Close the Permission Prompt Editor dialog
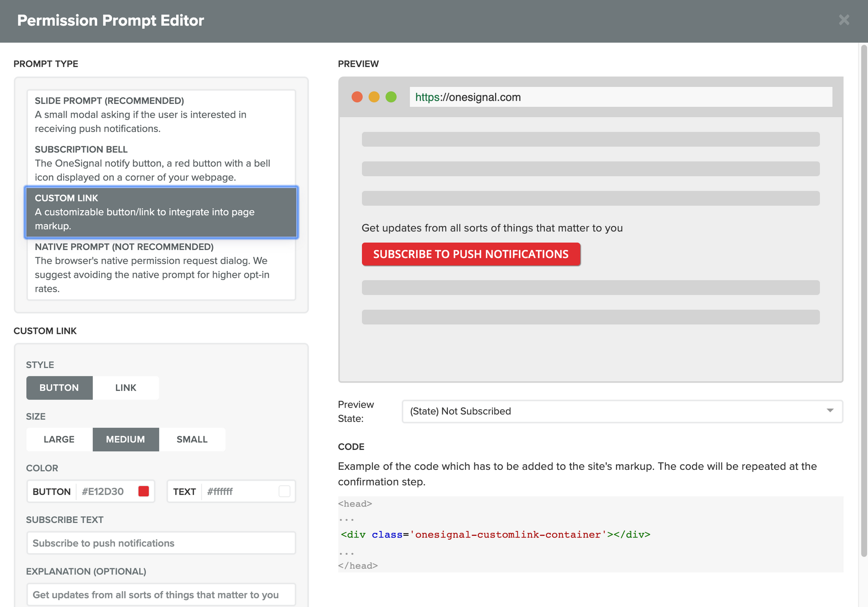Viewport: 868px width, 607px height. 844,20
